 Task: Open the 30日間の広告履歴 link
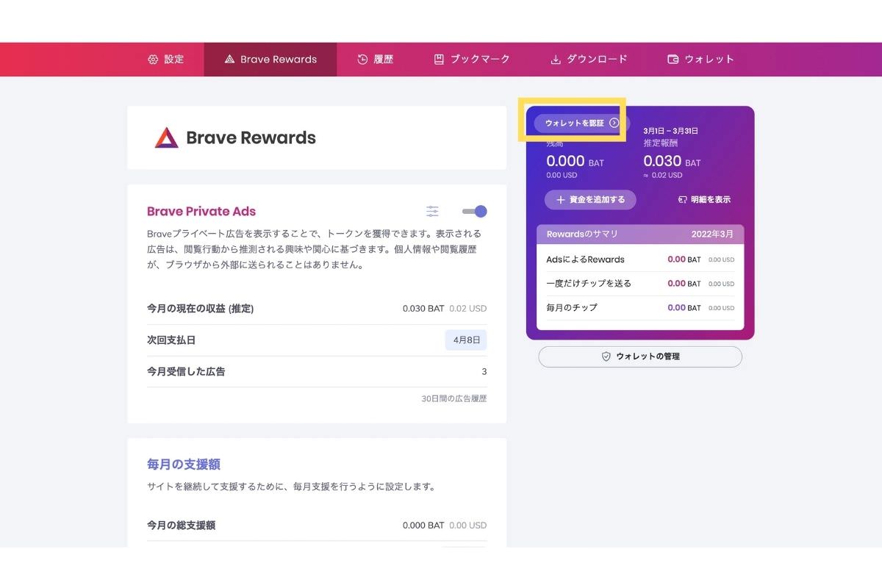453,398
